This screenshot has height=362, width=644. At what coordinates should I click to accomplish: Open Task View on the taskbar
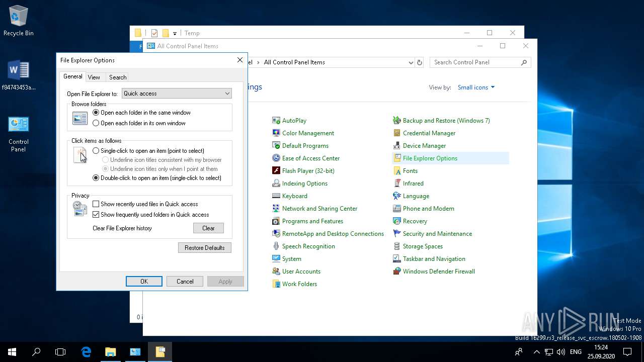click(60, 352)
